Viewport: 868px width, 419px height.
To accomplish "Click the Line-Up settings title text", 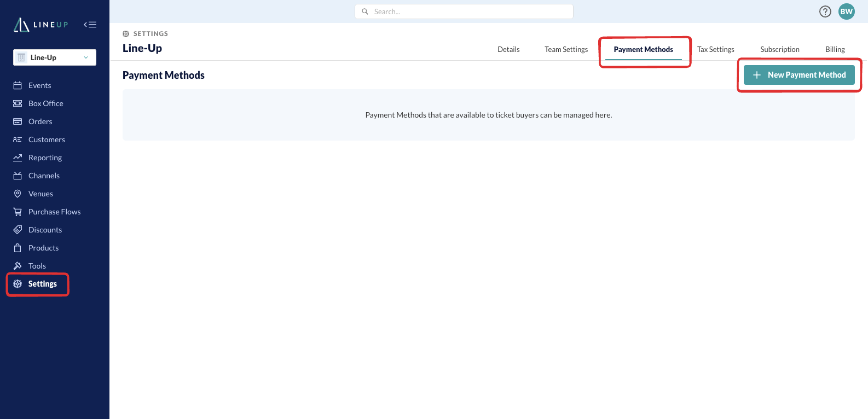I will (x=142, y=48).
